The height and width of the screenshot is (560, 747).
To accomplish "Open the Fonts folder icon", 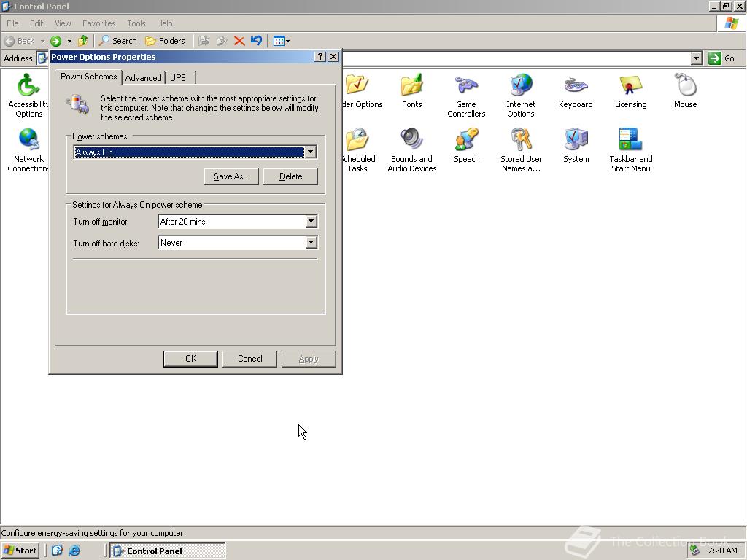I will pyautogui.click(x=411, y=91).
